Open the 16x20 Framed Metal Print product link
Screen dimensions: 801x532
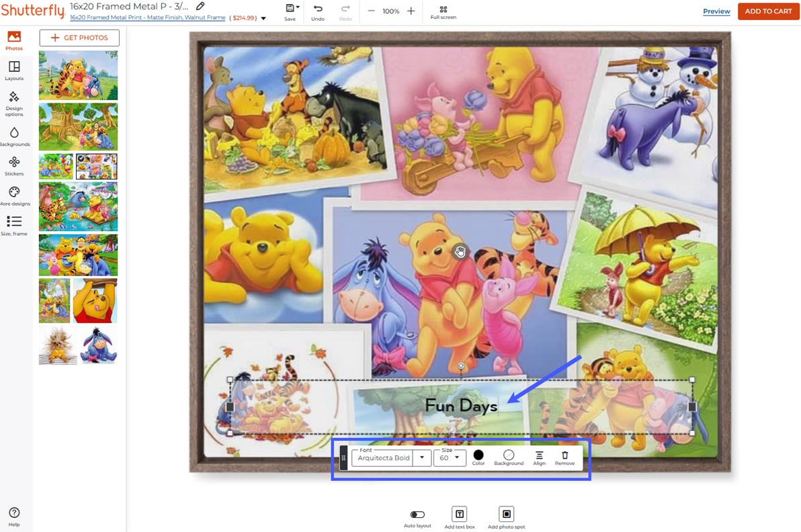pyautogui.click(x=148, y=17)
